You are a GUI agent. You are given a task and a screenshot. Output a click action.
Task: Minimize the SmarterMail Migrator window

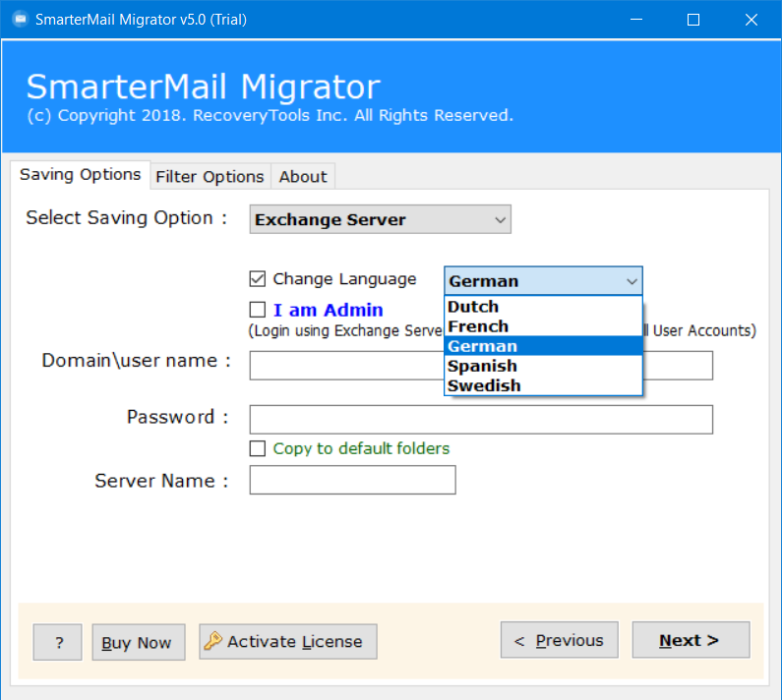tap(635, 20)
